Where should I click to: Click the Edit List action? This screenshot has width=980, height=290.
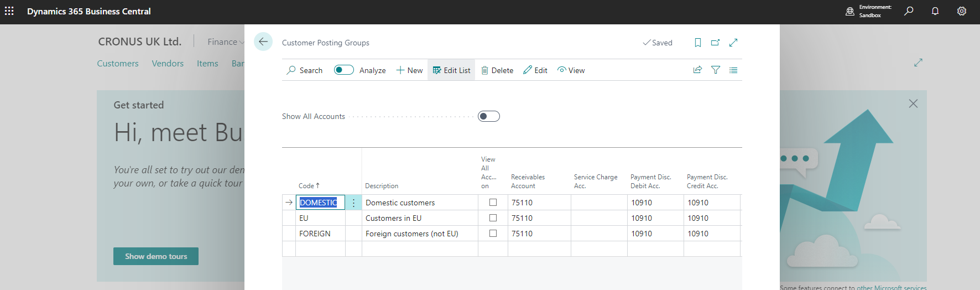[451, 70]
